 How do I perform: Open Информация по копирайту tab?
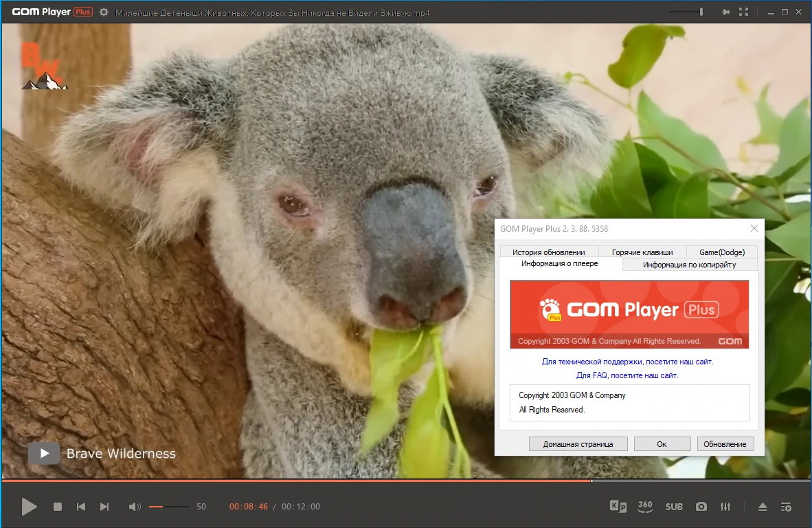689,265
